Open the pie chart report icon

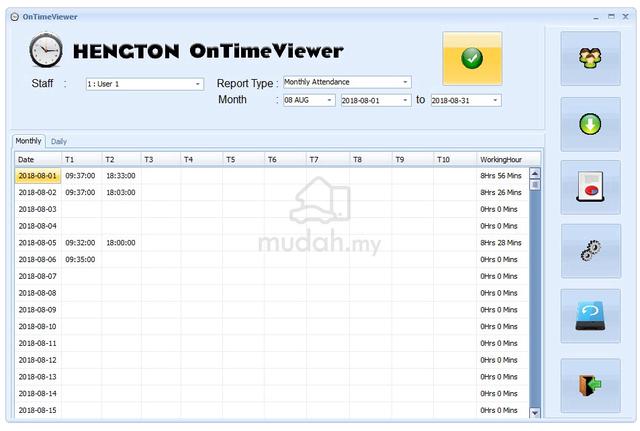pyautogui.click(x=590, y=187)
